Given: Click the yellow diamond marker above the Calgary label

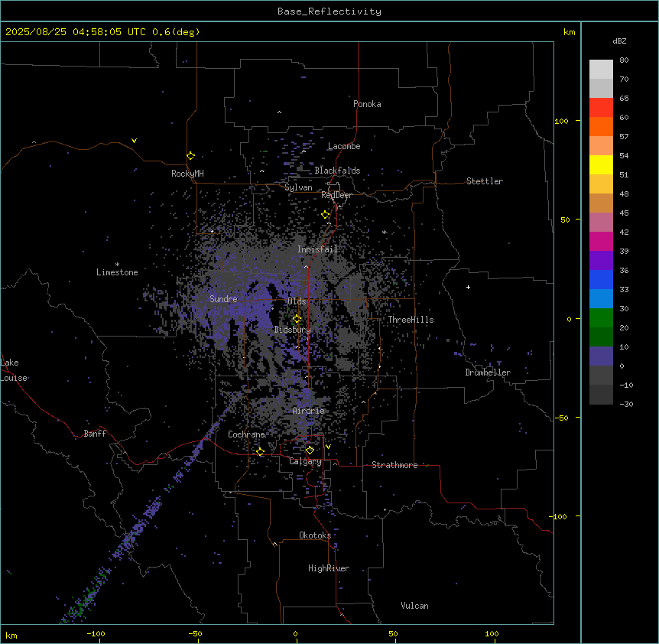Looking at the screenshot, I should 310,450.
